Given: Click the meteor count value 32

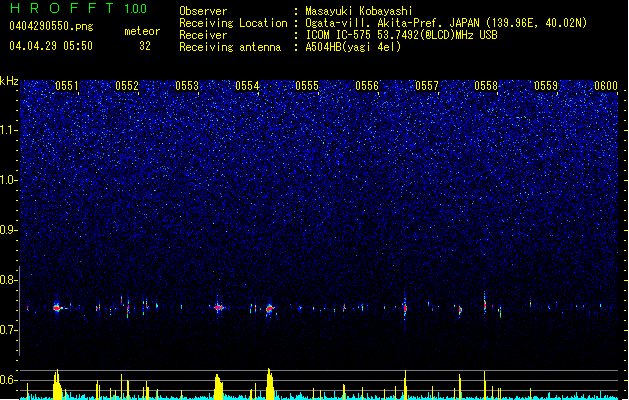Looking at the screenshot, I should tap(145, 46).
